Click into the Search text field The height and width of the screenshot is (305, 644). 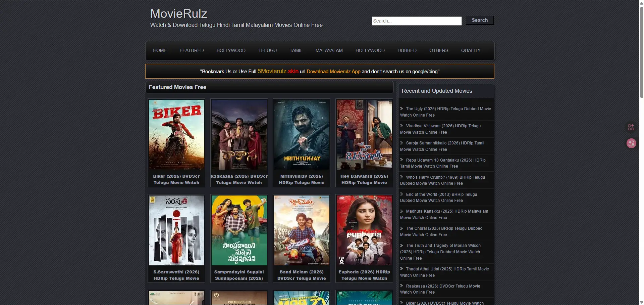coord(417,21)
